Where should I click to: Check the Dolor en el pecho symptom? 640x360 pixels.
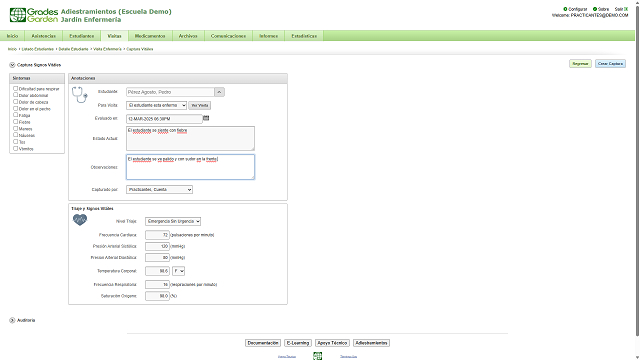point(16,109)
